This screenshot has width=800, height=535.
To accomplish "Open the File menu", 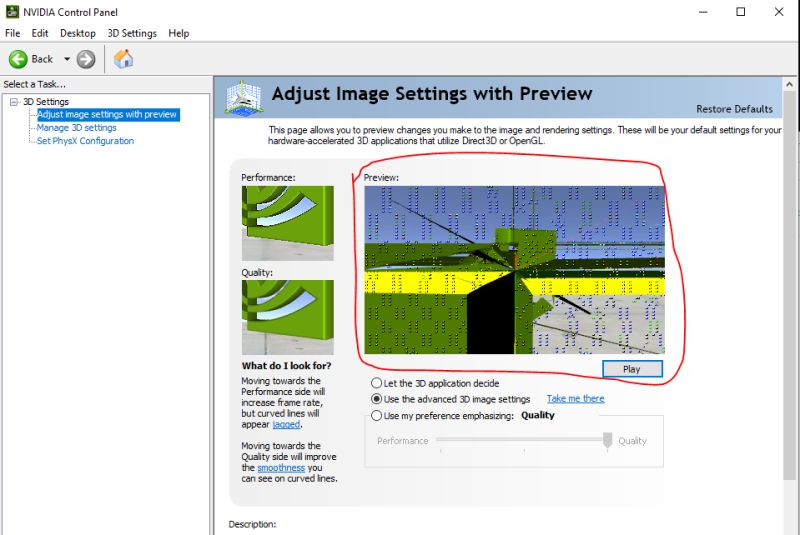I will 13,33.
